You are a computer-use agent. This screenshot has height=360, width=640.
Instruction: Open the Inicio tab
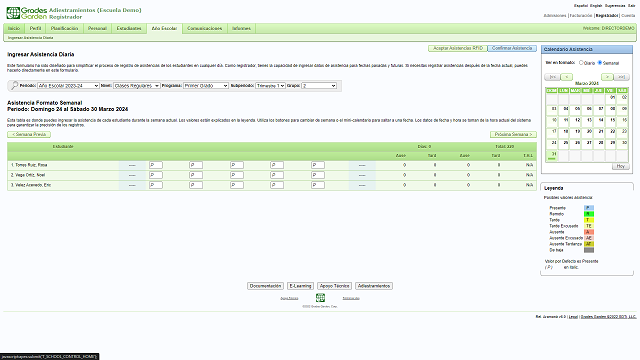click(14, 29)
